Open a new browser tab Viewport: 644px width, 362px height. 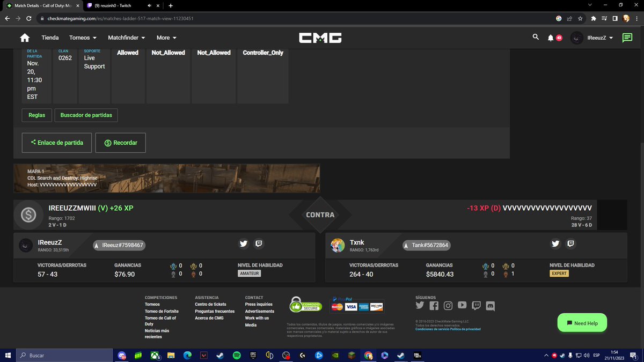[171, 5]
